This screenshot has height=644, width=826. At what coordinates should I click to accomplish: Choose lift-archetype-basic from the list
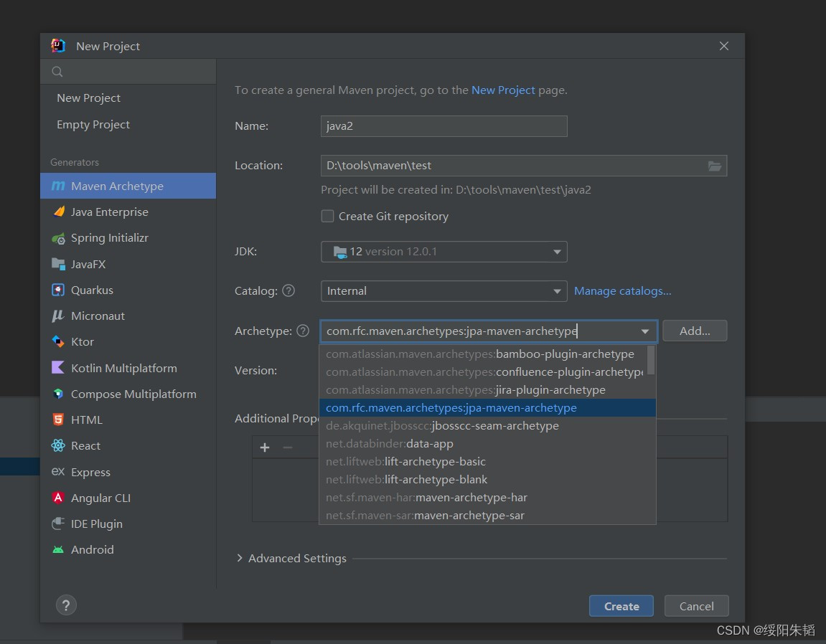[487, 461]
